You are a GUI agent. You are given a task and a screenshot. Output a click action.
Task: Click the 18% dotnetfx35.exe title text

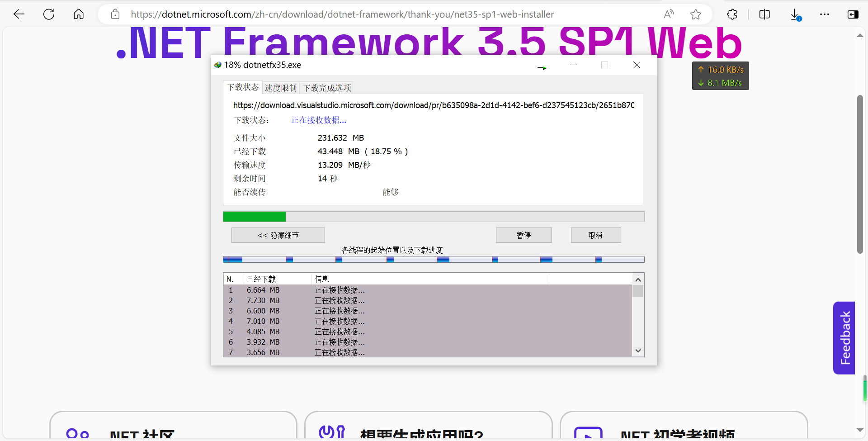tap(263, 65)
